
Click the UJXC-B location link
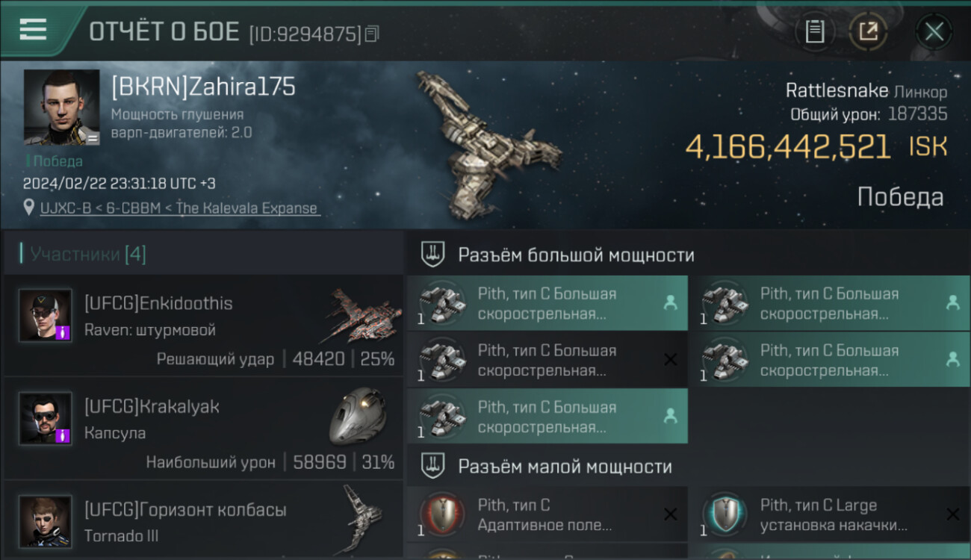180,208
